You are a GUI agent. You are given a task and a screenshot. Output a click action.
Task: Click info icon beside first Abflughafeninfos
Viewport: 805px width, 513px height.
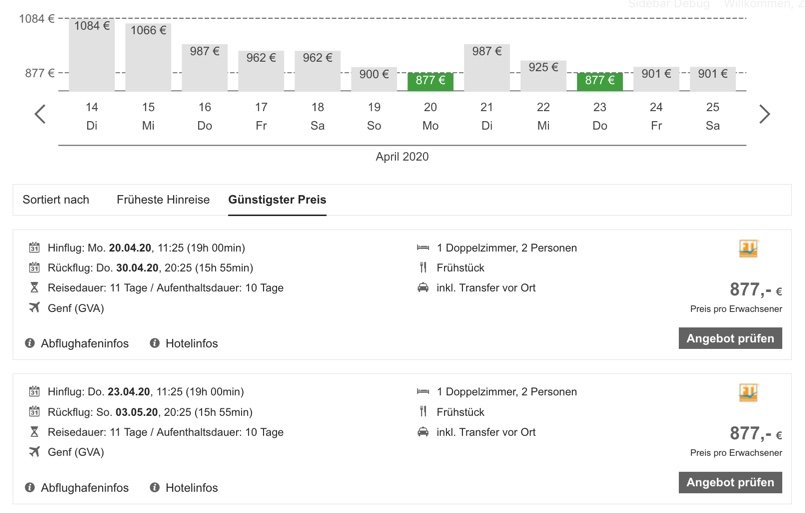[30, 343]
